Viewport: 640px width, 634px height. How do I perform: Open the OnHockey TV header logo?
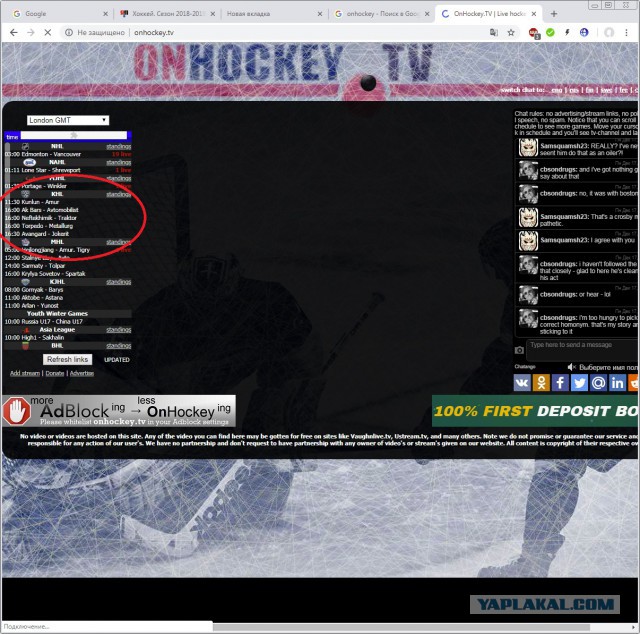[x=282, y=63]
